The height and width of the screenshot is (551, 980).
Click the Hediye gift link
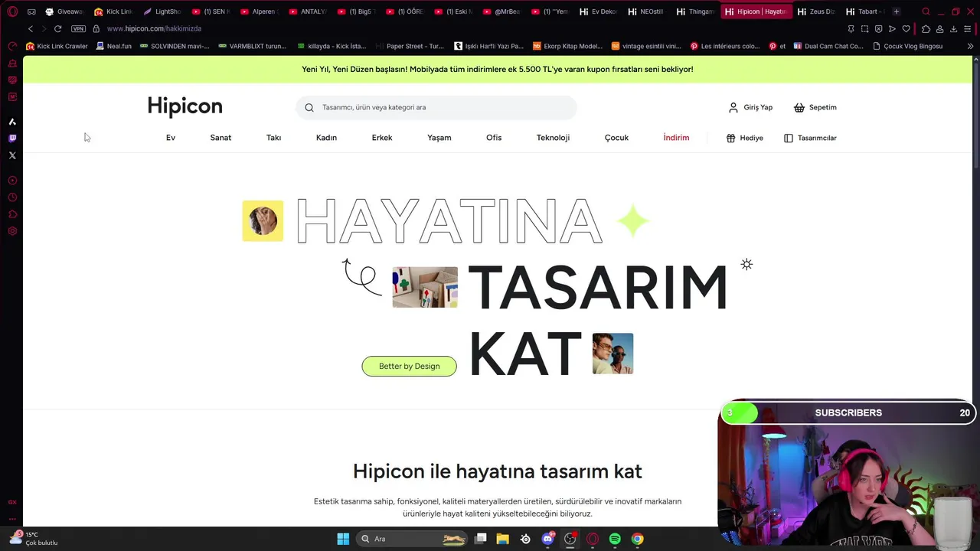click(745, 138)
